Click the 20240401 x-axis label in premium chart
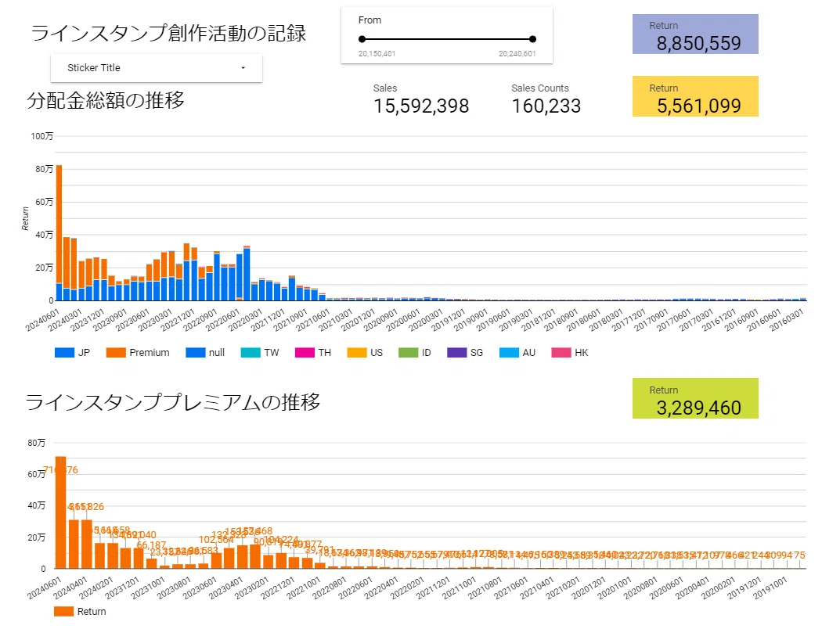This screenshot has width=840, height=629. point(70,588)
